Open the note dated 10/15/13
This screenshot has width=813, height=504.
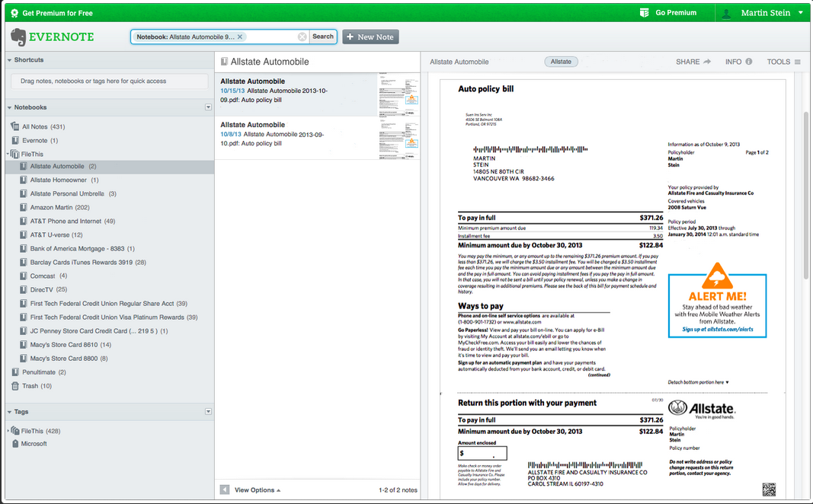(317, 94)
